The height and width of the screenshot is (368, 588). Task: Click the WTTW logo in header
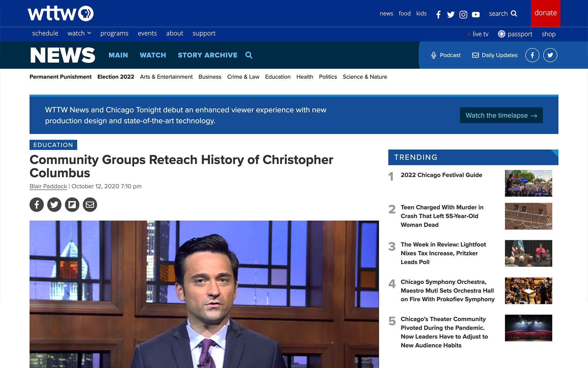[61, 13]
